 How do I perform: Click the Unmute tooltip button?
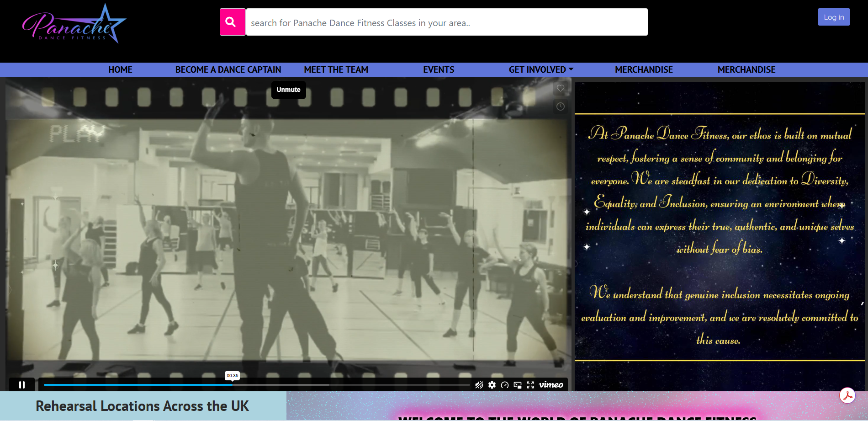[288, 90]
